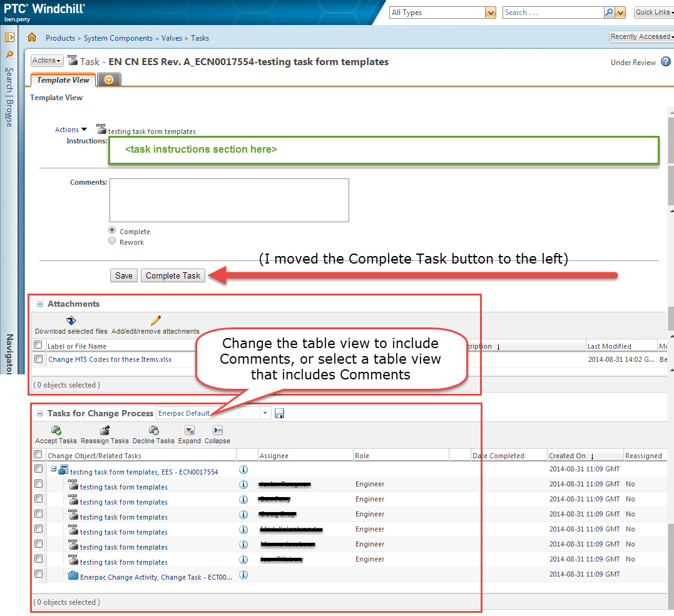Click the Complete Task button
This screenshot has width=674, height=616.
173,275
